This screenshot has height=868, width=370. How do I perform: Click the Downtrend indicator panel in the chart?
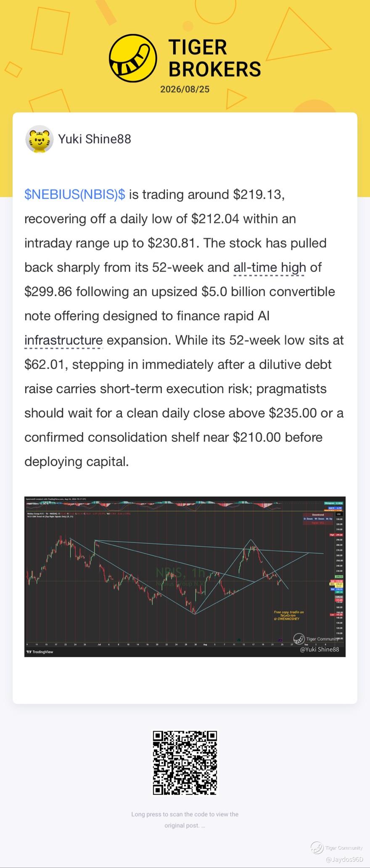coord(318,518)
